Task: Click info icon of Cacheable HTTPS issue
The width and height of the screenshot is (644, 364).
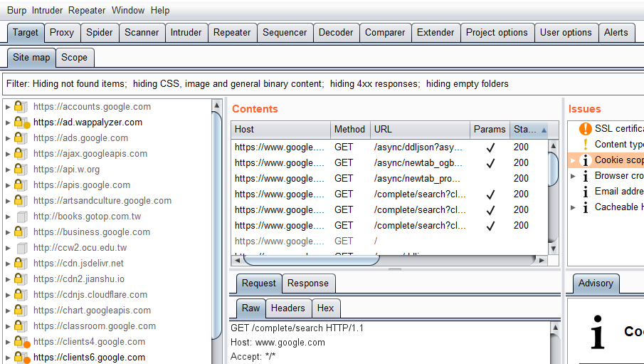Action: (585, 207)
